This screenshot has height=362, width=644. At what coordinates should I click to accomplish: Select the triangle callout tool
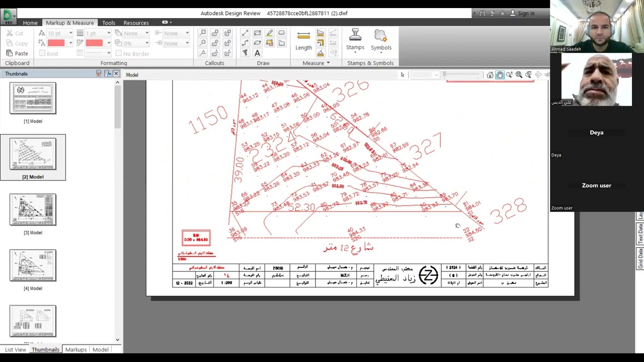pos(203,53)
